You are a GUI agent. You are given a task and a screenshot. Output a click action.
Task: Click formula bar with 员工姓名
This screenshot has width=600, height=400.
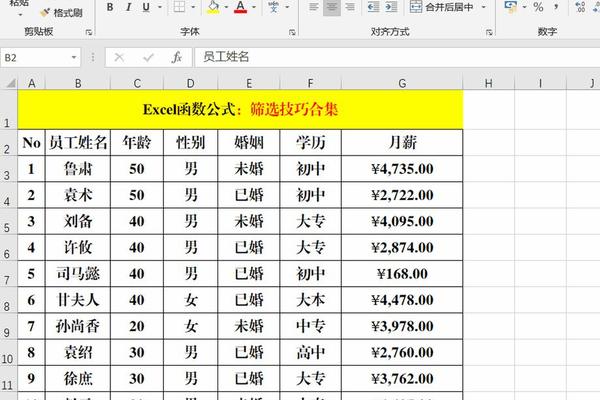(x=397, y=57)
